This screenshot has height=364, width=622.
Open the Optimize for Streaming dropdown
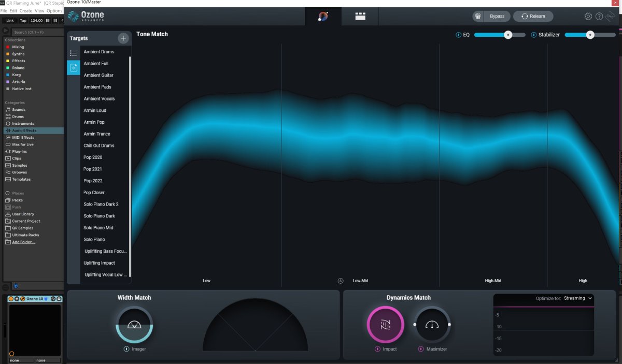pos(577,298)
